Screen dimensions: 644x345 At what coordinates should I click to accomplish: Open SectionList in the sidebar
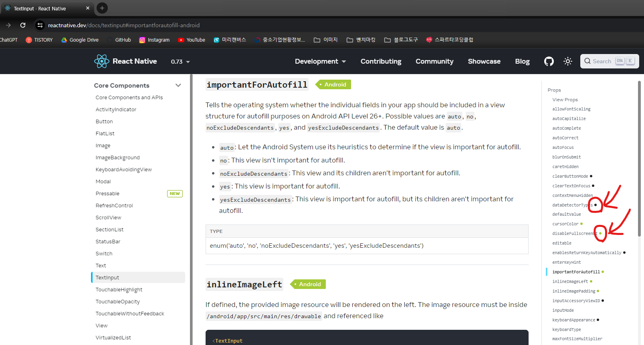[109, 229]
